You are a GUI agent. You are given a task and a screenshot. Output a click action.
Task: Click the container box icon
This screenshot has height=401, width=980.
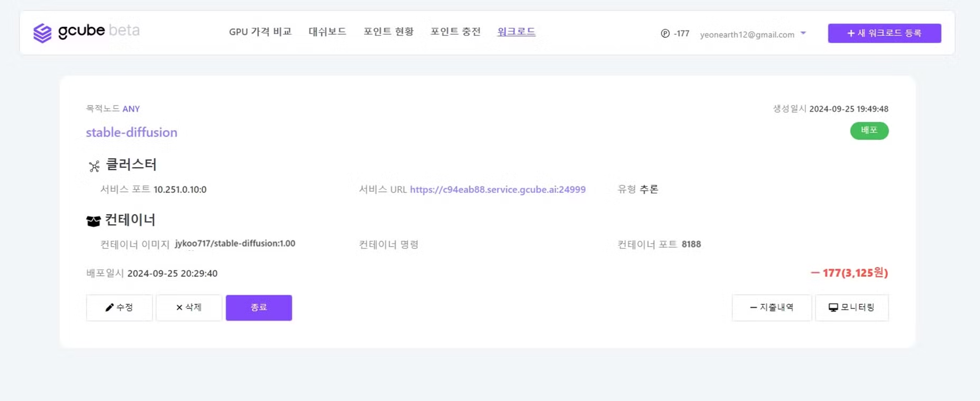click(x=93, y=220)
